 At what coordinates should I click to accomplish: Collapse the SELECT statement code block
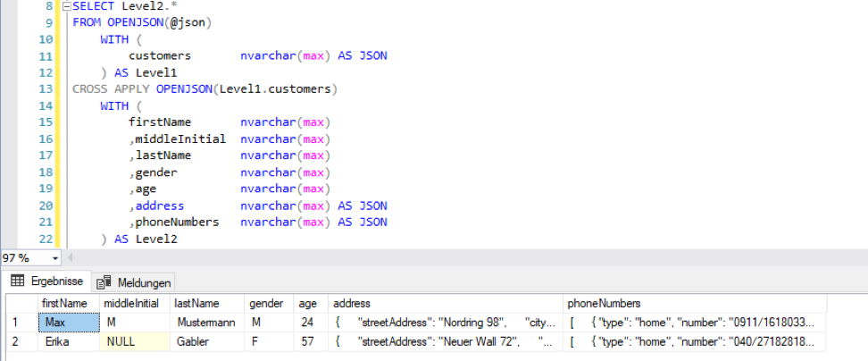pyautogui.click(x=65, y=5)
